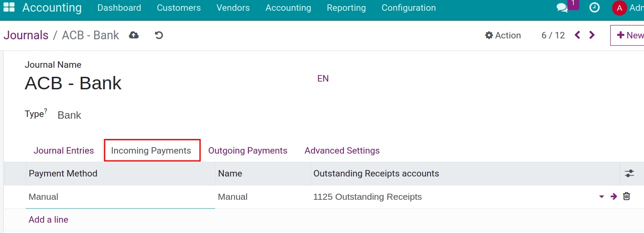
Task: Open the Outstanding Receipts account link arrow
Action: [x=614, y=197]
